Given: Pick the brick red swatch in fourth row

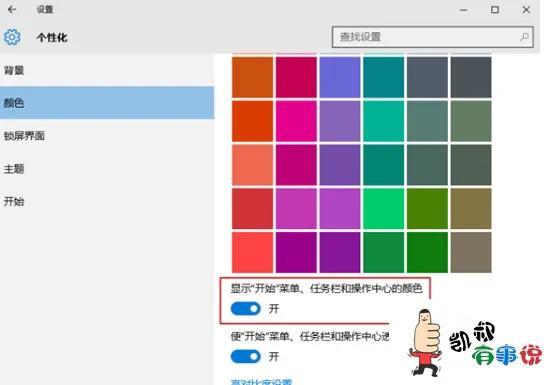Looking at the screenshot, I should 252,208.
